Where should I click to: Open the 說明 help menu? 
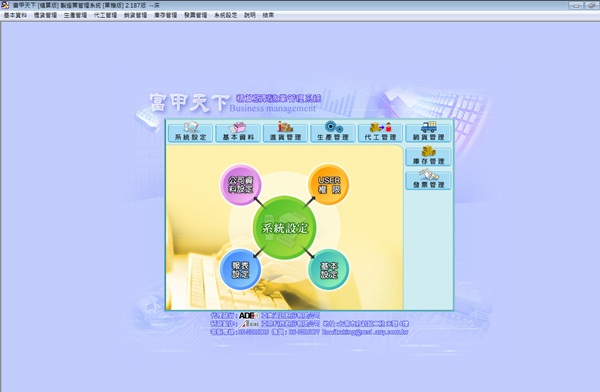249,15
